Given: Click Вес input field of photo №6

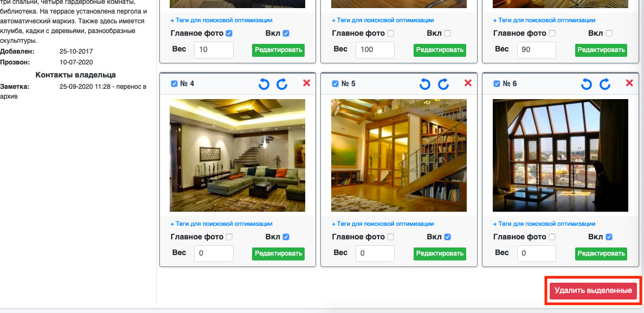Looking at the screenshot, I should [x=537, y=253].
